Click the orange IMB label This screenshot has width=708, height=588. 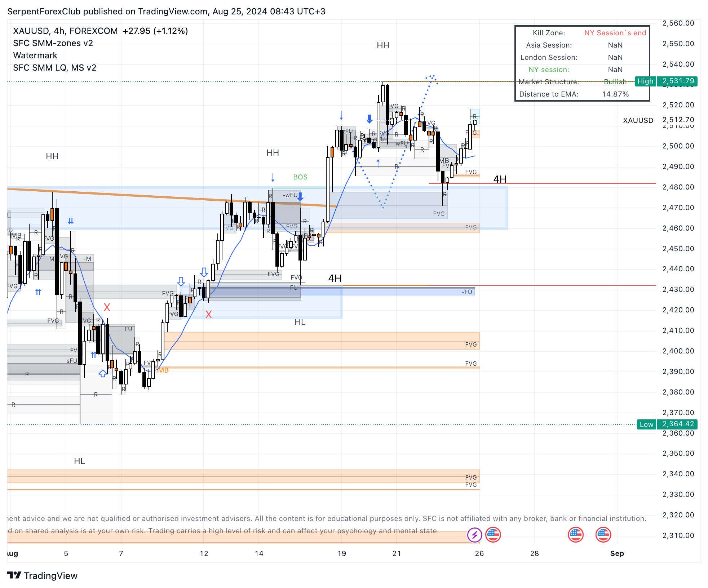(162, 370)
